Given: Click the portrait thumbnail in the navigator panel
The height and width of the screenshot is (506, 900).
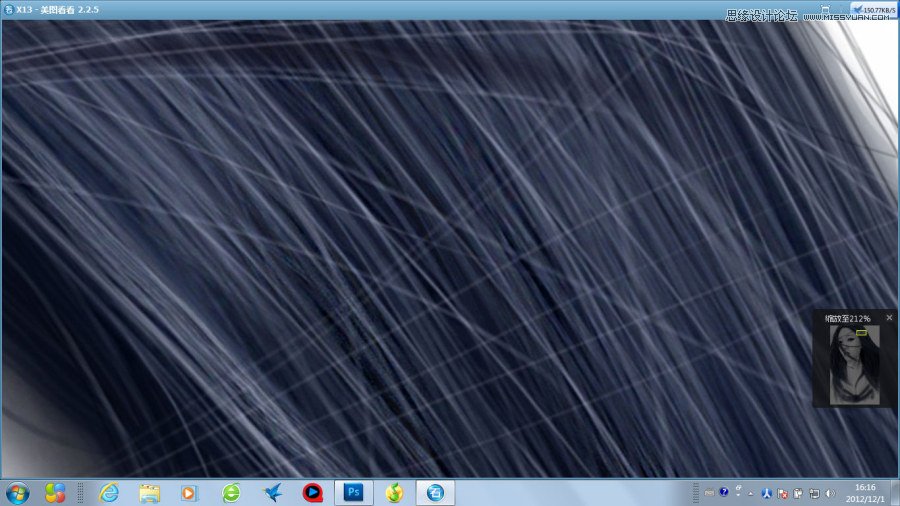Looking at the screenshot, I should 855,365.
